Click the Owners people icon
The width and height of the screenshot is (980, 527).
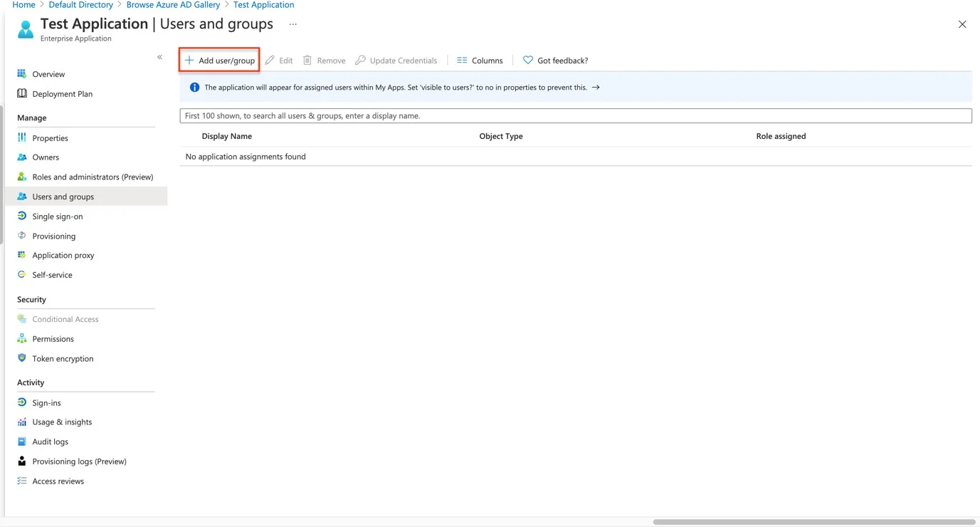(x=22, y=157)
